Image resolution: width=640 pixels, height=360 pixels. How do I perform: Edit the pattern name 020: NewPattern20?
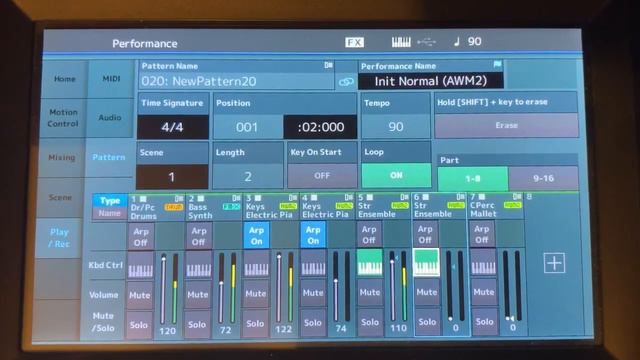pyautogui.click(x=237, y=81)
